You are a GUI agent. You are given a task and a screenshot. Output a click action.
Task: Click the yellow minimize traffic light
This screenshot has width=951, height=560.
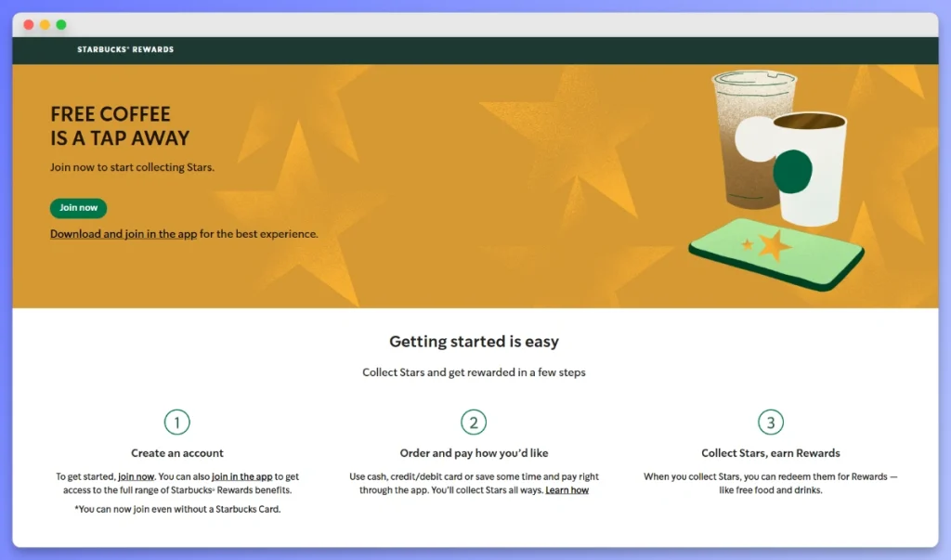point(45,24)
